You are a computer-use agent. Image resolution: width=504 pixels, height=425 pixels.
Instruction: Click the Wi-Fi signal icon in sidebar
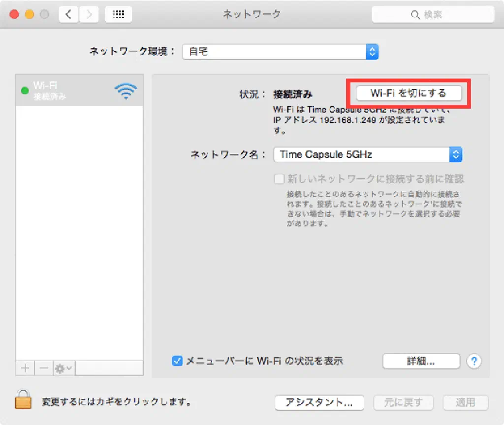[126, 91]
